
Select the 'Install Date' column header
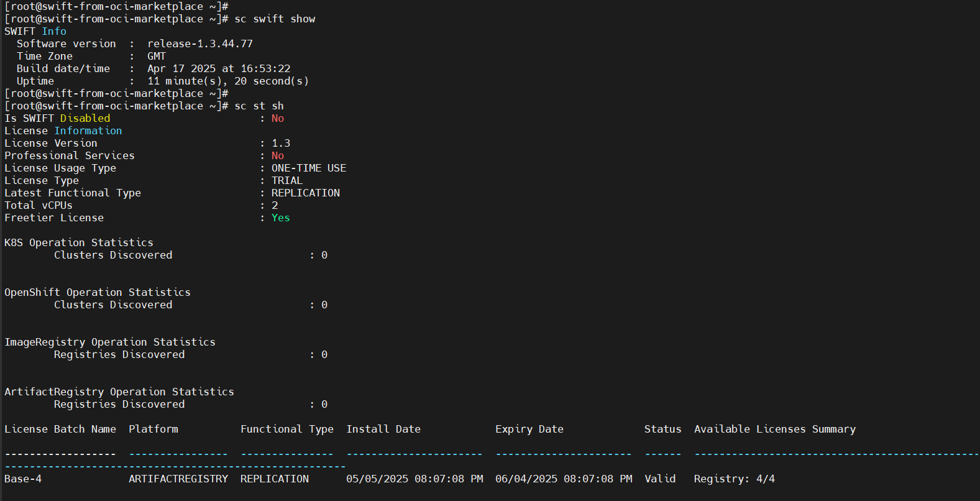pos(383,429)
